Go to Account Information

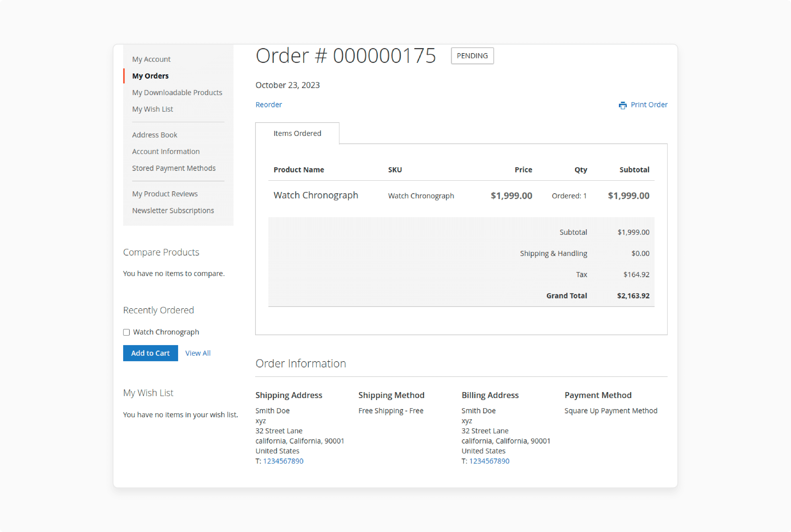coord(166,151)
